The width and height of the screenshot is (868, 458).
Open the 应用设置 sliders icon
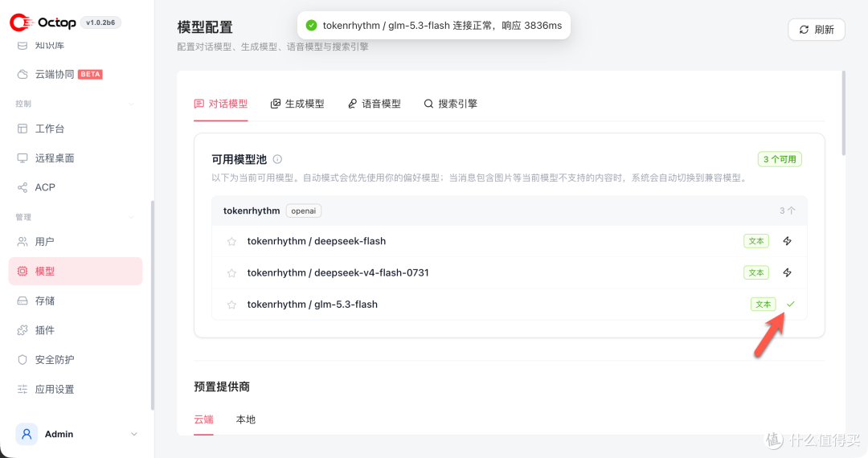click(23, 390)
